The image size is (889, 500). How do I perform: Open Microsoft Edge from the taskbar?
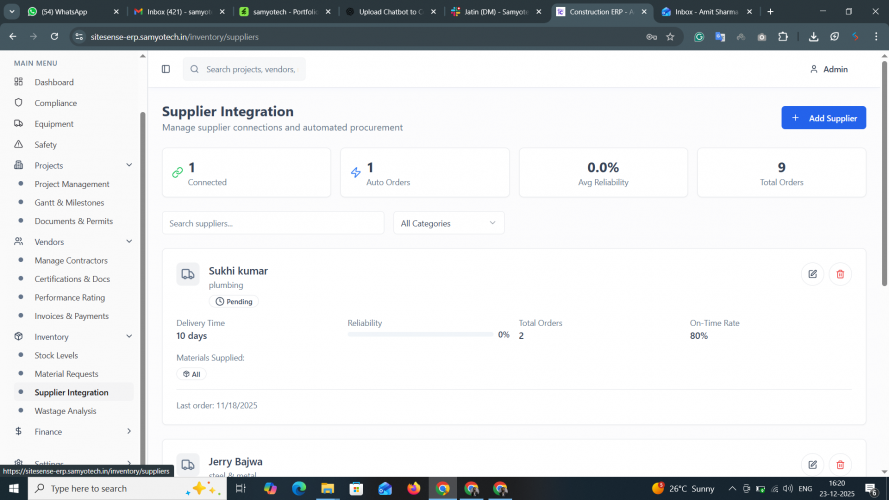[x=299, y=488]
